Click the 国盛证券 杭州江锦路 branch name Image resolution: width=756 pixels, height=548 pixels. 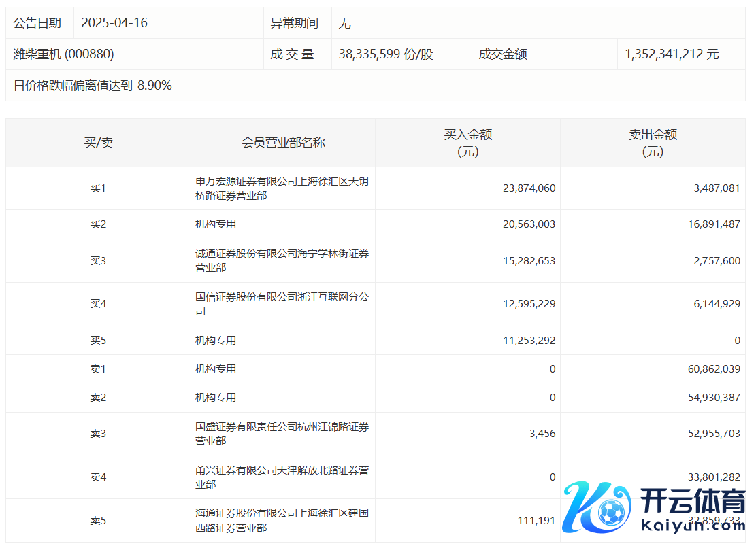[282, 434]
